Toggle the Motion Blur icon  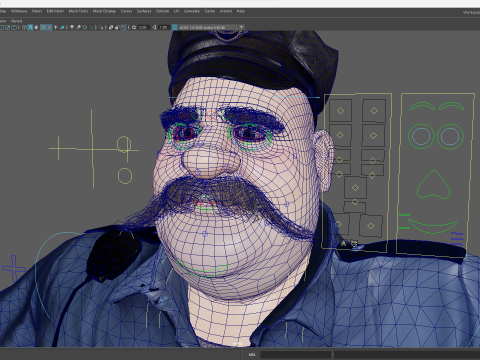(79, 27)
